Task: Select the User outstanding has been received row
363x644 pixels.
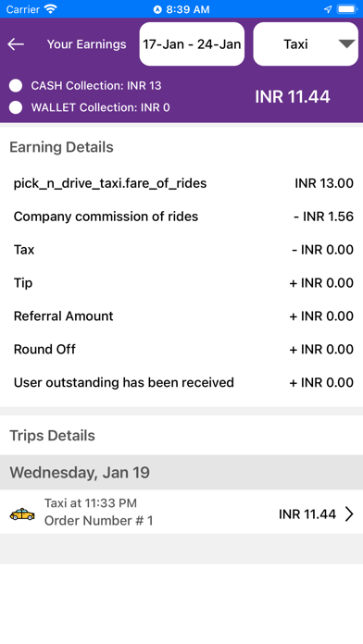Action: (x=181, y=382)
